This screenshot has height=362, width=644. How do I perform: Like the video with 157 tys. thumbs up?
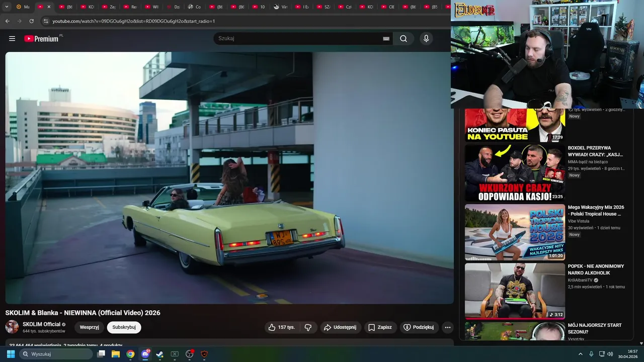coord(282,327)
